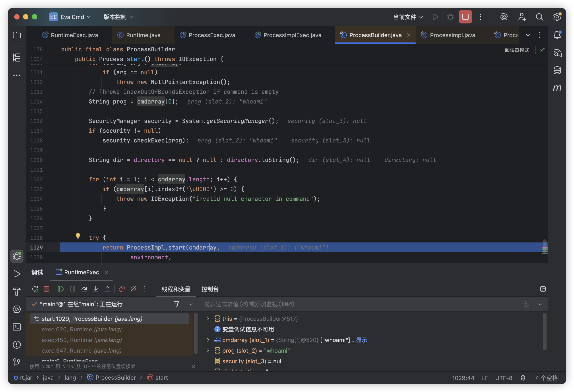
Task: Switch to 控制台 console tab
Action: tap(210, 289)
